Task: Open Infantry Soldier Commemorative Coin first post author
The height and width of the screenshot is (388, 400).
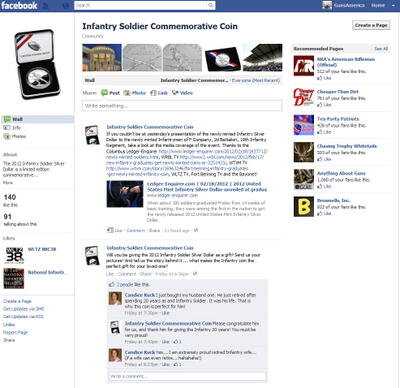Action: pyautogui.click(x=150, y=127)
